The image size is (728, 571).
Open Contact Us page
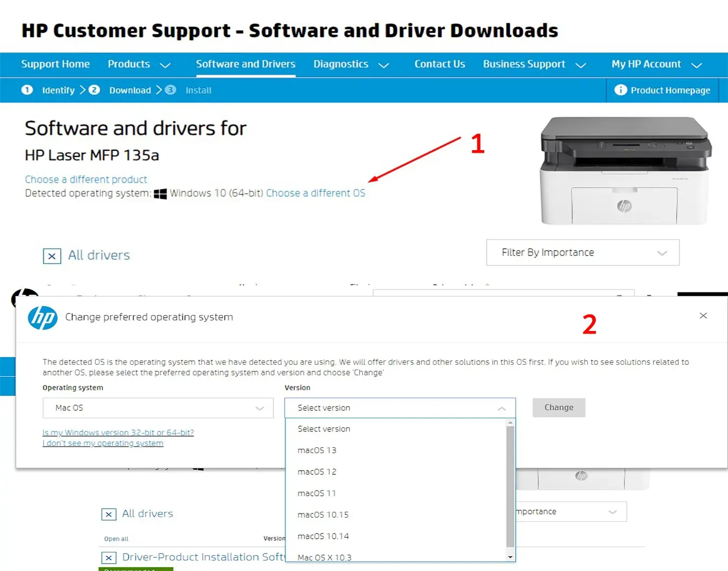[440, 64]
